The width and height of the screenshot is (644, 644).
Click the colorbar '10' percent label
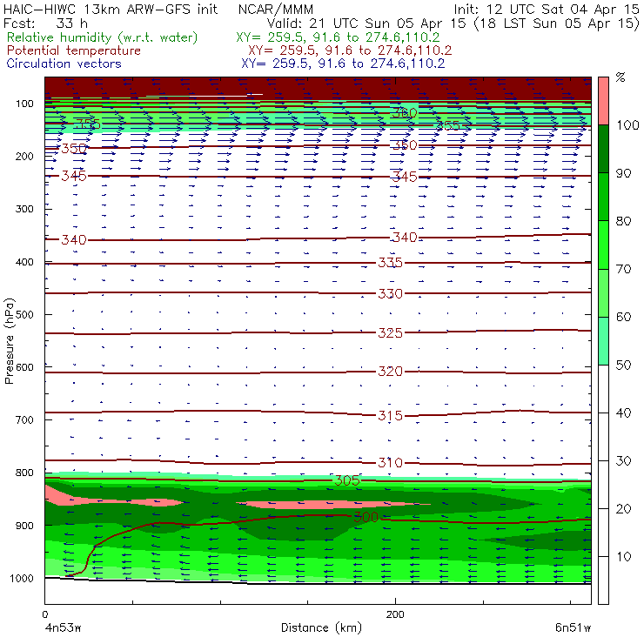pos(623,557)
